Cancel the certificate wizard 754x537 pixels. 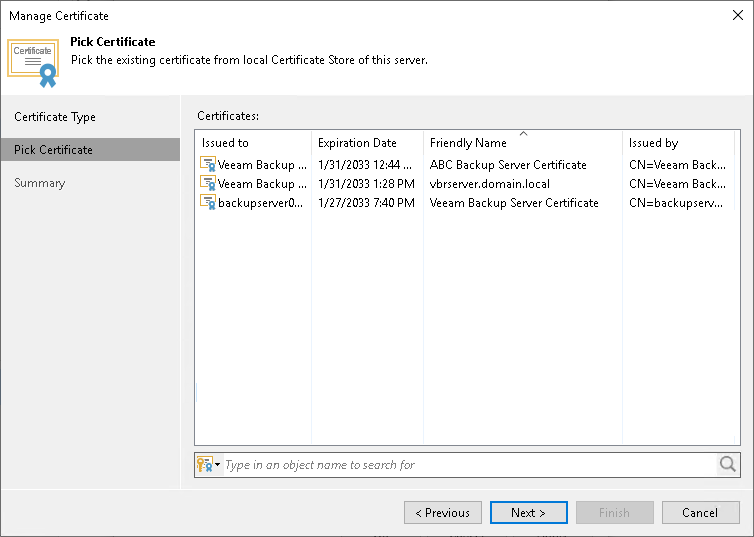(701, 512)
